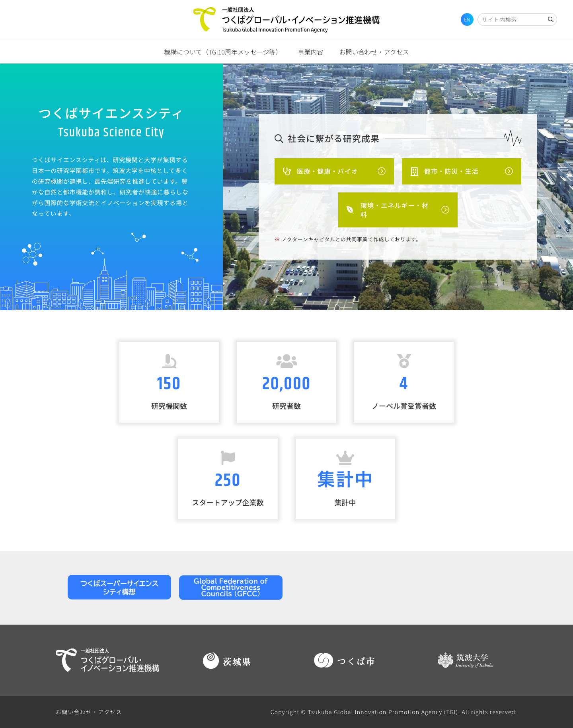Click the flag icon on スタートアップ企業数 card
The height and width of the screenshot is (728, 573).
(x=228, y=458)
